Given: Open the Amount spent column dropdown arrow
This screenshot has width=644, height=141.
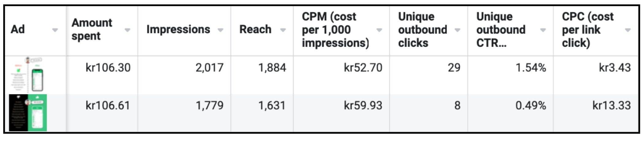Looking at the screenshot, I should (x=127, y=30).
